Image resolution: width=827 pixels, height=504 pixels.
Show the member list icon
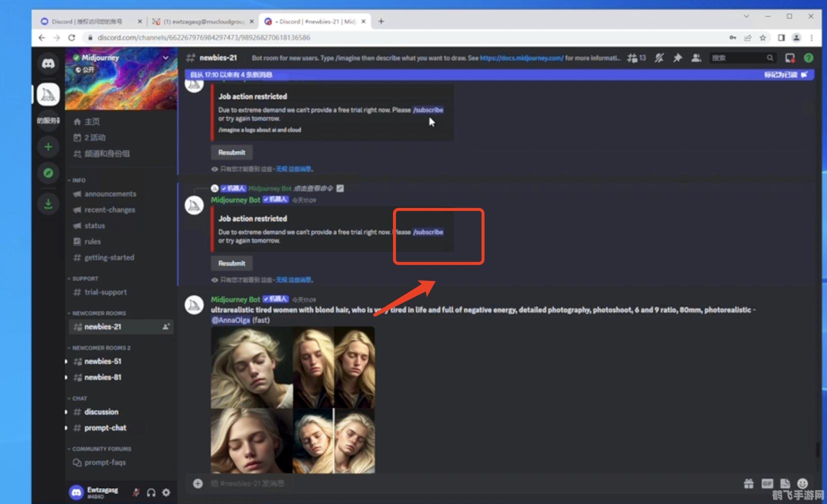click(695, 58)
